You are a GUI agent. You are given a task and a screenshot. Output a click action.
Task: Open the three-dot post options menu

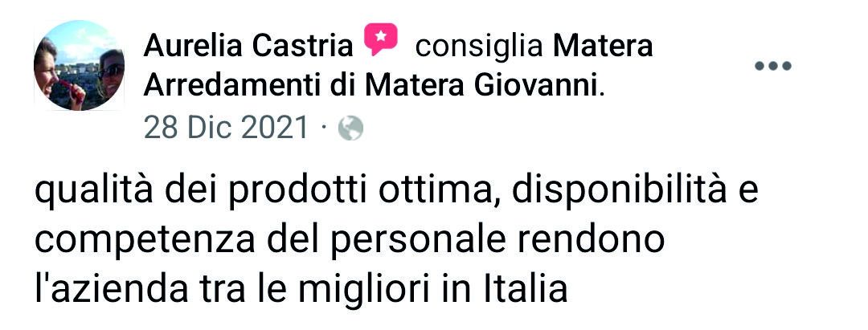(x=773, y=67)
